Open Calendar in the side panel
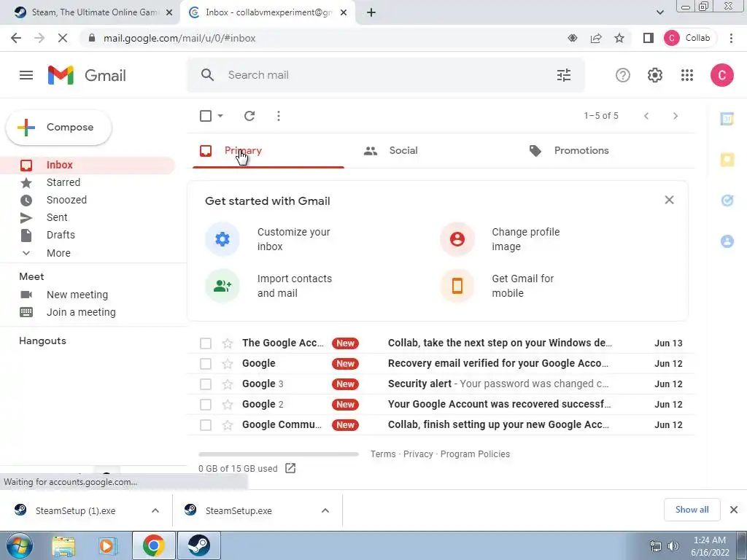The image size is (747, 560). click(x=727, y=119)
